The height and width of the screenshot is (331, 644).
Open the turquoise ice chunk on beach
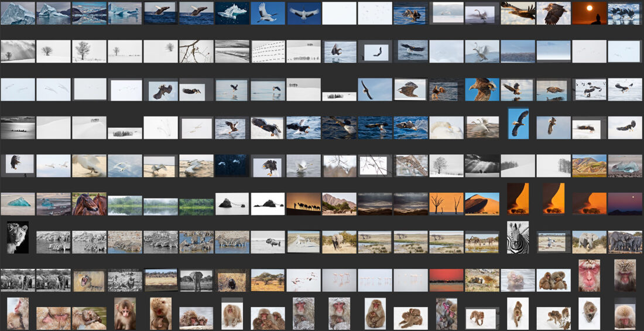pyautogui.click(x=18, y=203)
